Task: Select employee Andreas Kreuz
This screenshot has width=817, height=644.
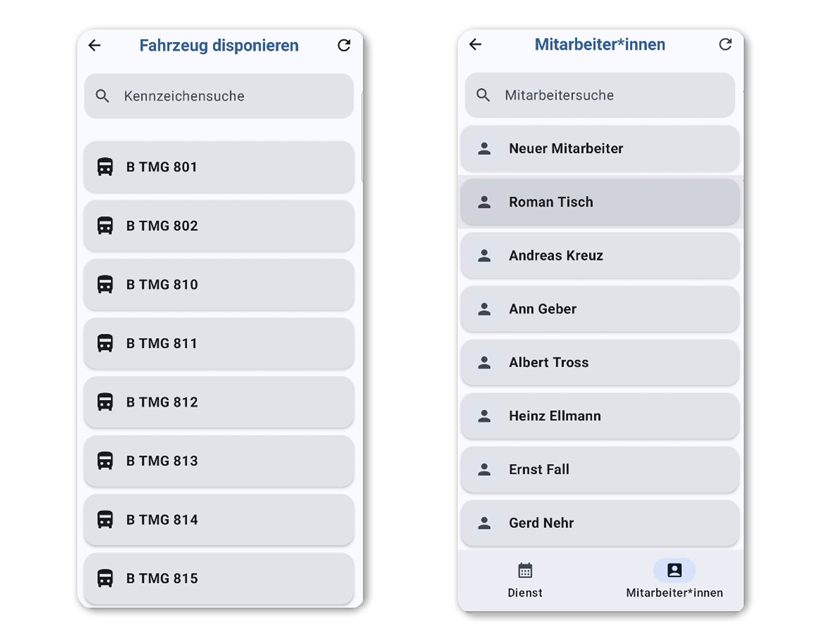Action: 600,255
